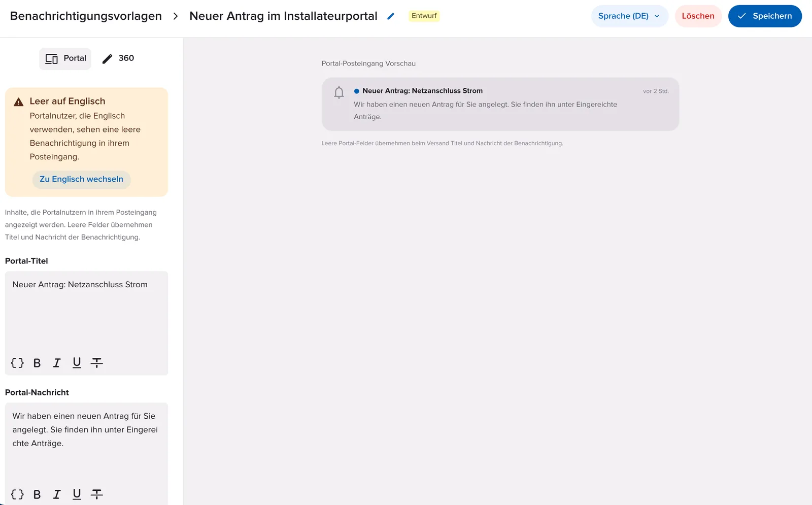Click 'Portal-Posteingang Vorschau' heading
Image resolution: width=812 pixels, height=505 pixels.
pos(368,63)
